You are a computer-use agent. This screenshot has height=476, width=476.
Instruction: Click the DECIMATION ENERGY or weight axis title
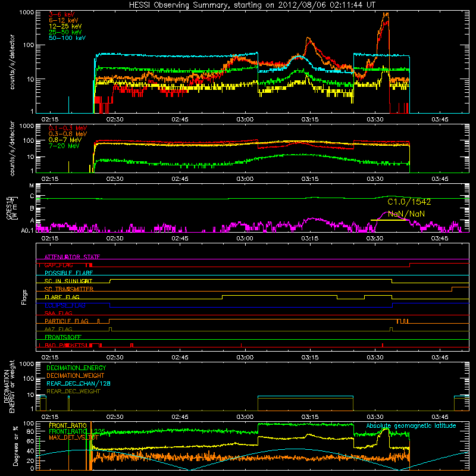(x=9, y=386)
